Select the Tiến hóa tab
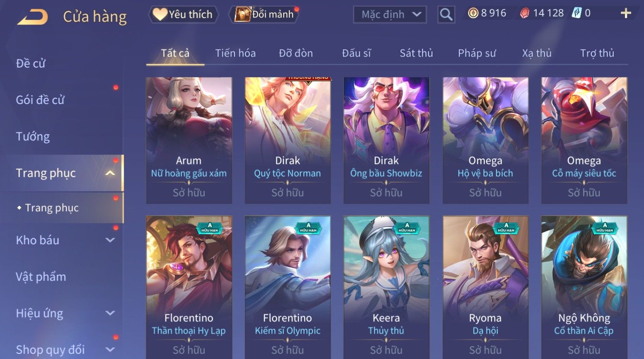 pos(235,53)
